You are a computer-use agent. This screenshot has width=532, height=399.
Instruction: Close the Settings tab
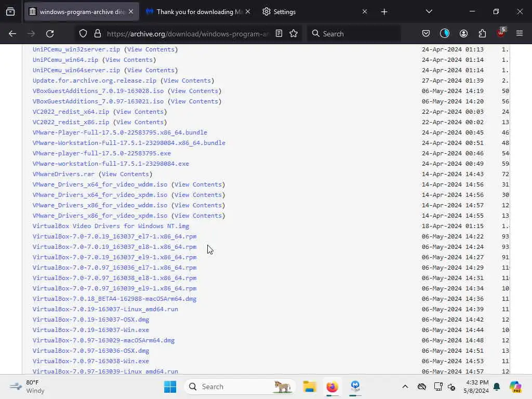pos(365,12)
